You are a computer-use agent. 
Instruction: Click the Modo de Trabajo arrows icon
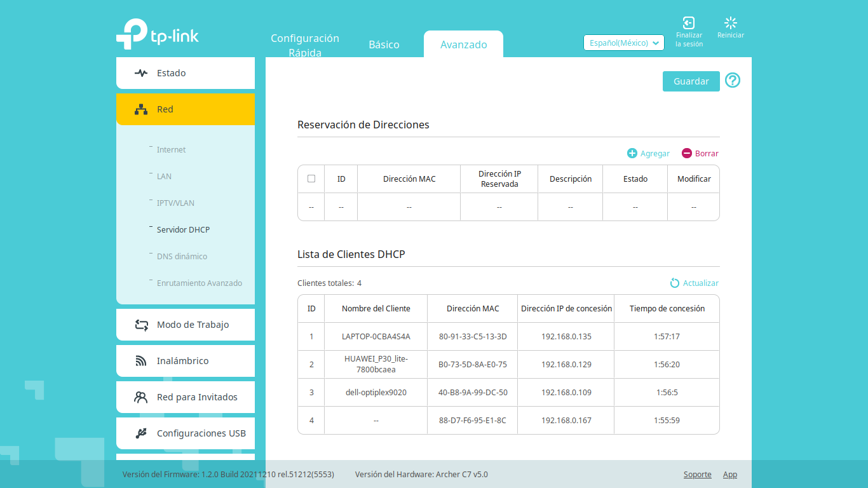pyautogui.click(x=141, y=325)
